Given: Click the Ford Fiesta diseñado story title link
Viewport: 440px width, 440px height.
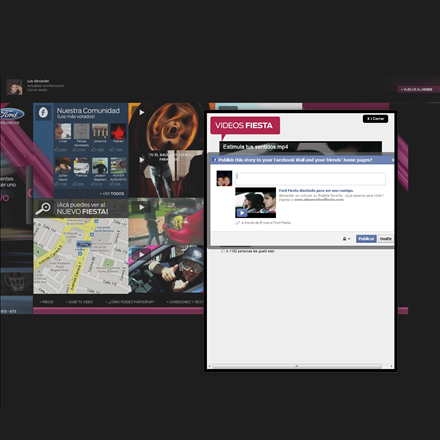Looking at the screenshot, I should (x=316, y=191).
